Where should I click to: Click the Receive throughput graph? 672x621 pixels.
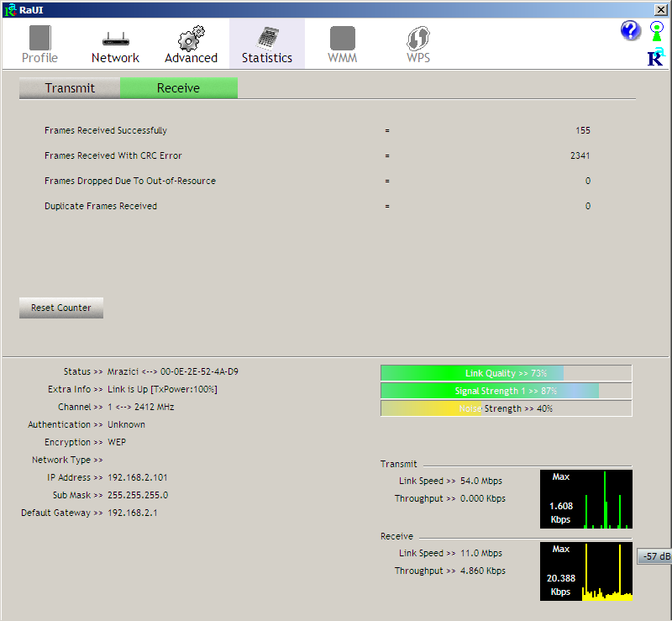coord(585,571)
